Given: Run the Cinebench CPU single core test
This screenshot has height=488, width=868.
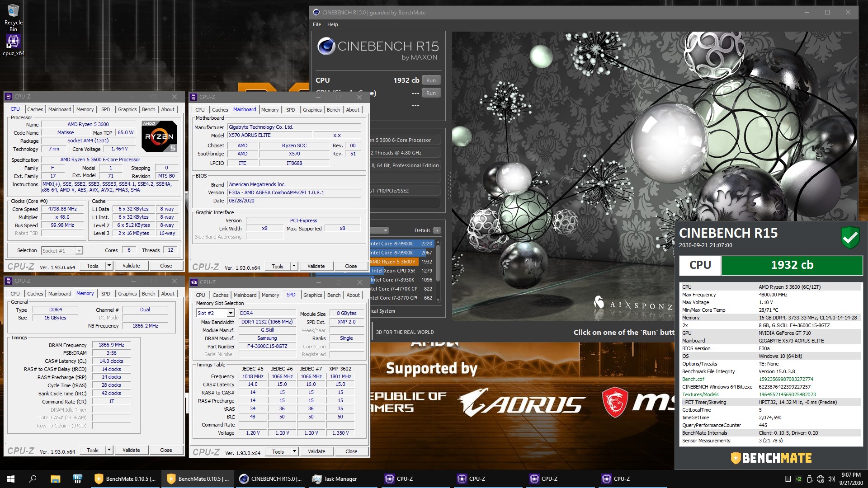Looking at the screenshot, I should 431,93.
